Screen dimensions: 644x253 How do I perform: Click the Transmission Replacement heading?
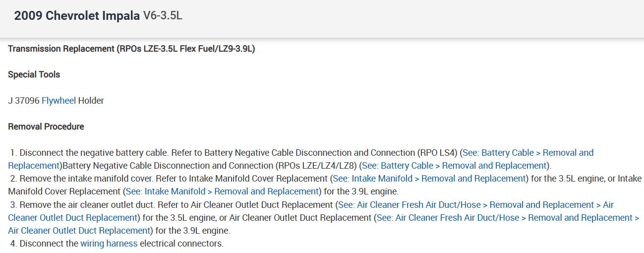point(131,49)
